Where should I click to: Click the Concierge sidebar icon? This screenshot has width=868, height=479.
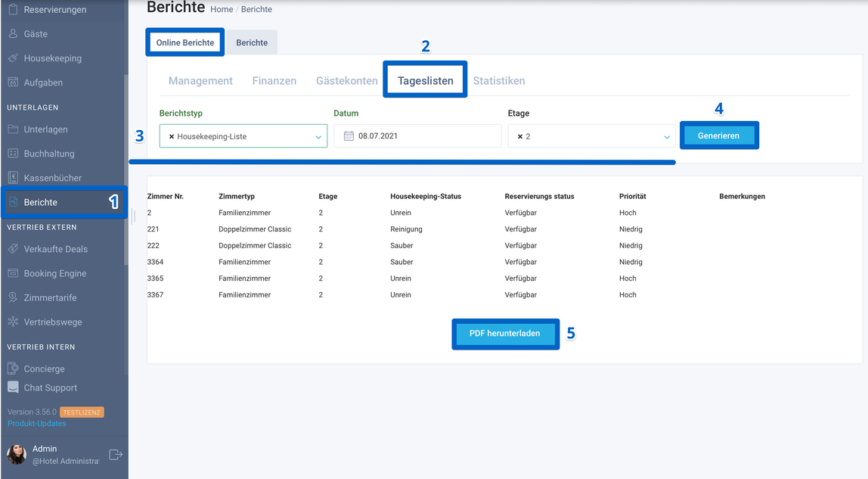tap(14, 369)
